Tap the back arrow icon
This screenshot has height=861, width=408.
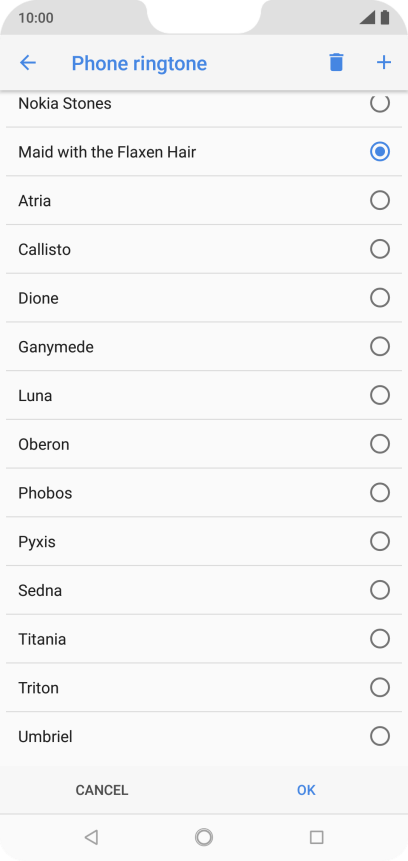point(27,63)
